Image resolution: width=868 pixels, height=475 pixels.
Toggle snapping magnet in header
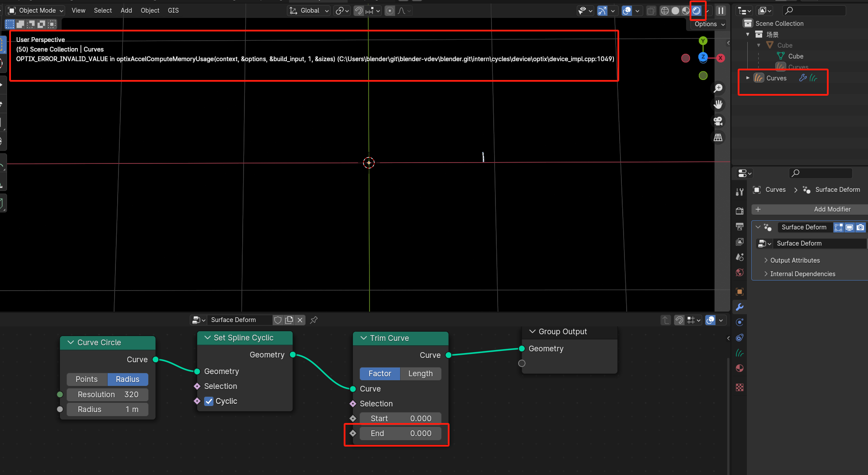[x=359, y=10]
